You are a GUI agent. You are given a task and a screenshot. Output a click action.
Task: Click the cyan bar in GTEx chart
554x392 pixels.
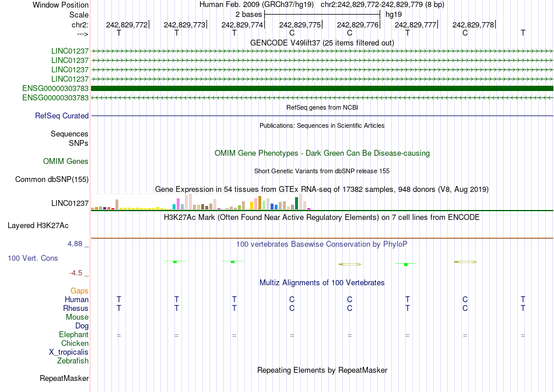(x=174, y=206)
